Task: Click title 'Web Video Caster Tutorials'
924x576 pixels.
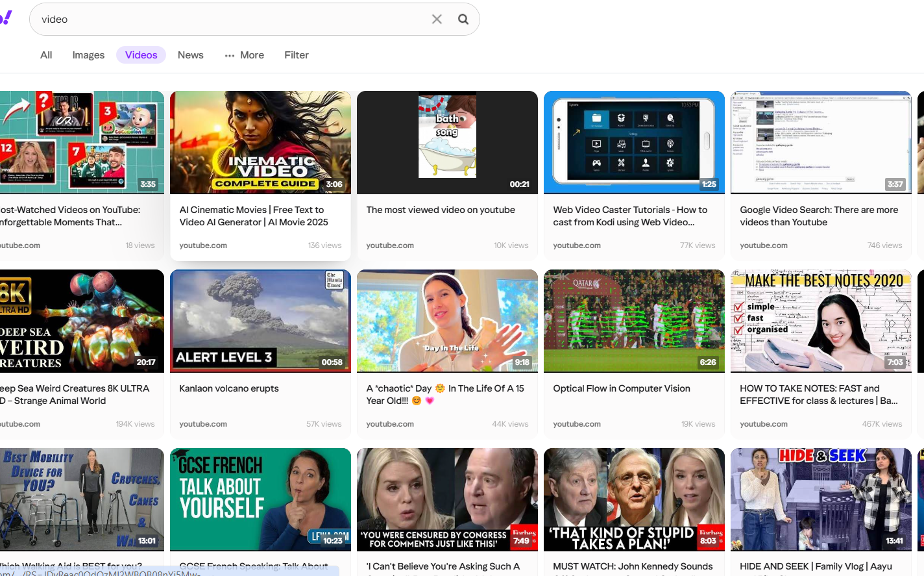Action: (x=630, y=216)
